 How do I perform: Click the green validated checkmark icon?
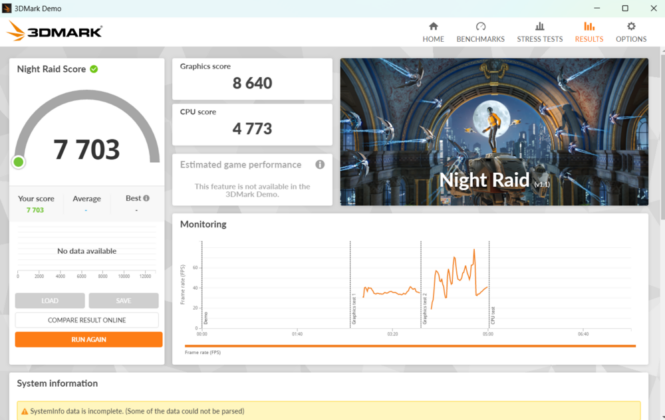tap(94, 69)
